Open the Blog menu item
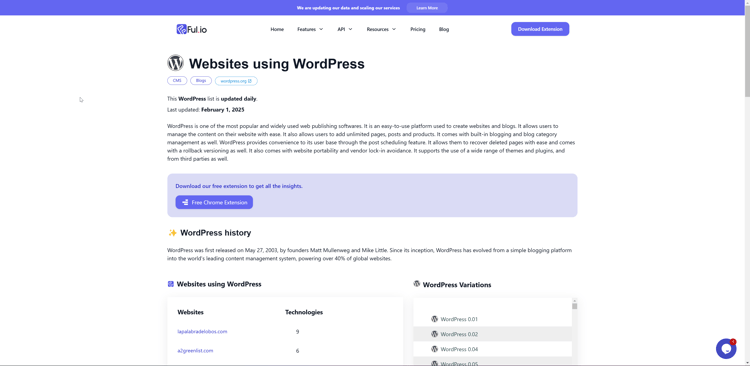 444,29
